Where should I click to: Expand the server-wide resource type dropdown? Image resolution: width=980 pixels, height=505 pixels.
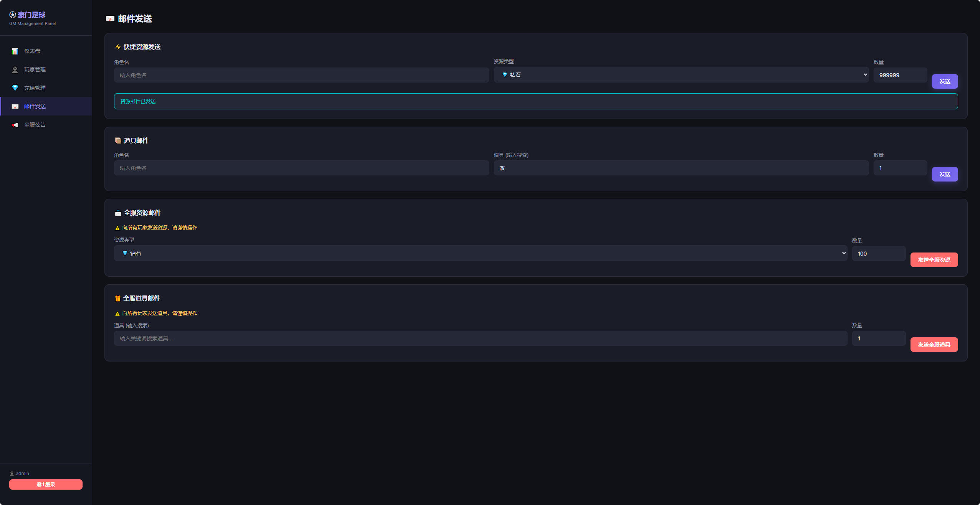click(480, 253)
